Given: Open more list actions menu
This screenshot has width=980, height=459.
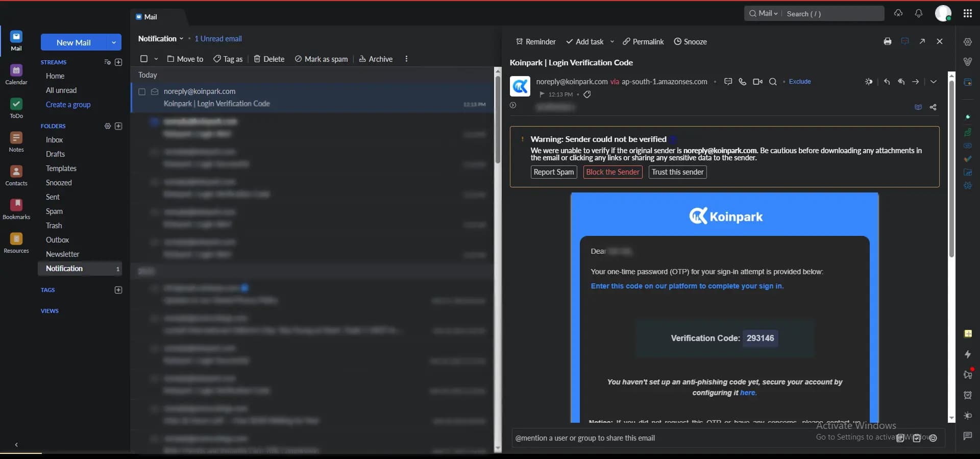Looking at the screenshot, I should 406,59.
